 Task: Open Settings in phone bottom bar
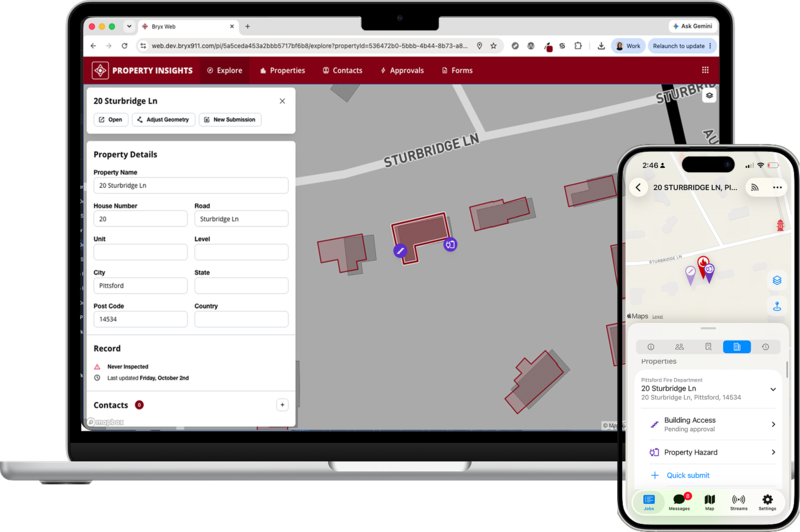coord(767,502)
